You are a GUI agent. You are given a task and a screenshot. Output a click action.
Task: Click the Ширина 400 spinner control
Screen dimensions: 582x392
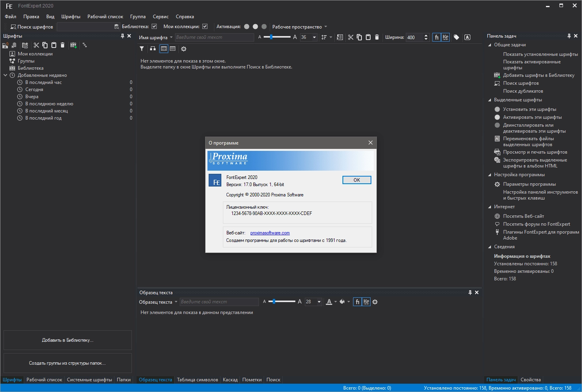pos(417,37)
